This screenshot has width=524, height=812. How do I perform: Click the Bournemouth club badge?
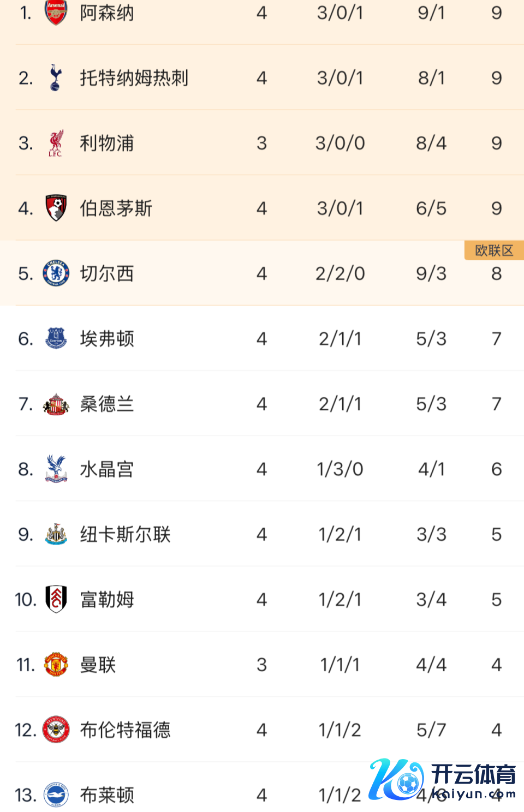[x=56, y=208]
